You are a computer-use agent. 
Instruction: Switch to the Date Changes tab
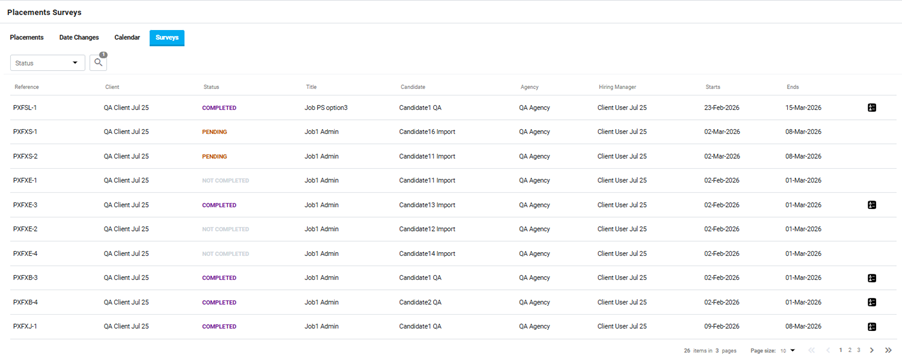pos(79,37)
